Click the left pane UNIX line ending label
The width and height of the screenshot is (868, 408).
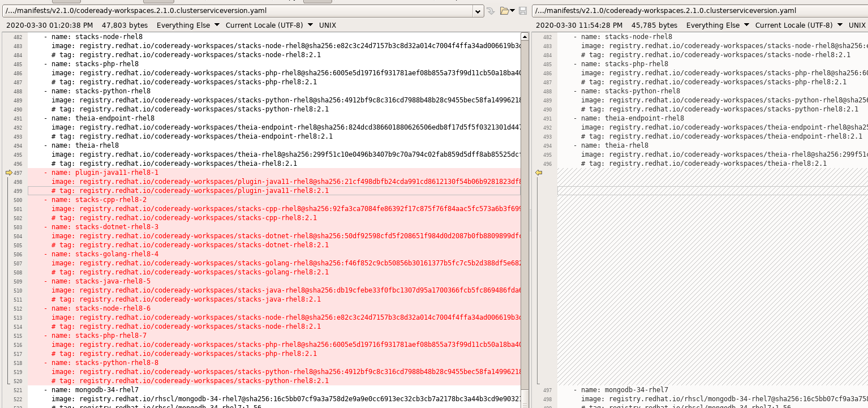coord(327,25)
